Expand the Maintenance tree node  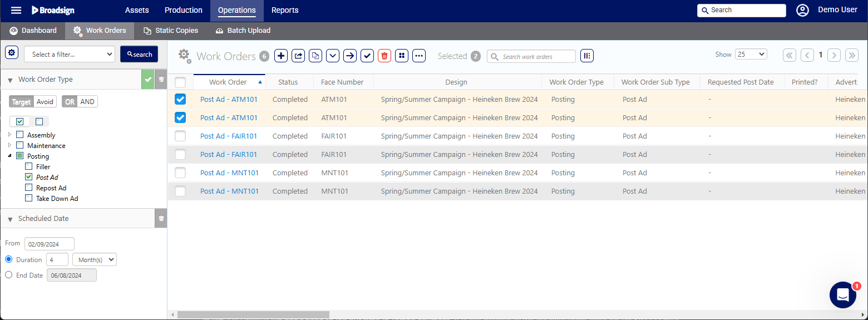point(9,145)
